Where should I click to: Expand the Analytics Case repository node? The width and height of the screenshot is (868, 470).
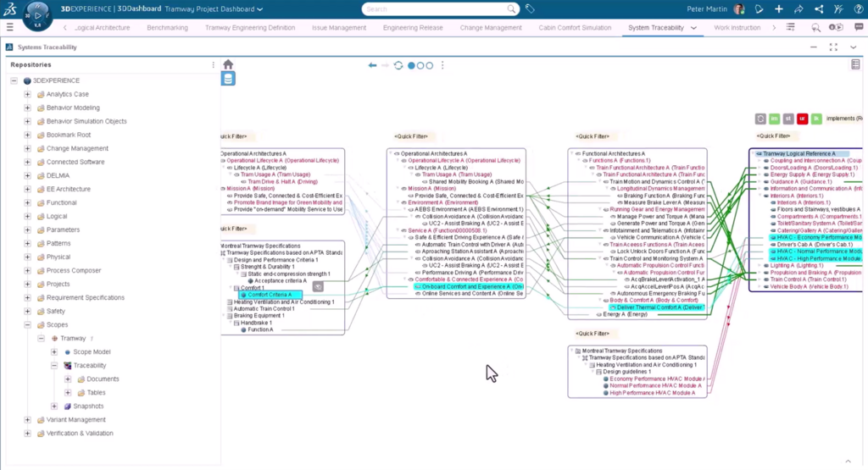(27, 95)
